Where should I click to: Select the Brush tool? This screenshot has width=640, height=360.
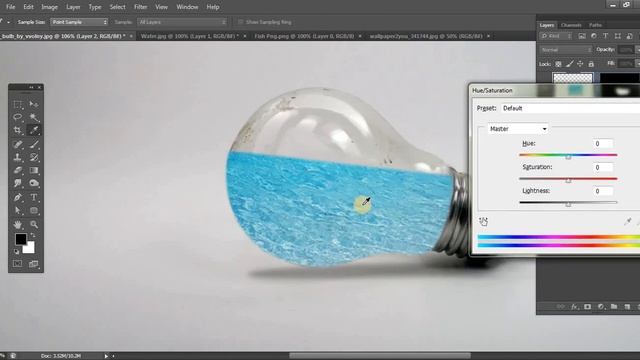pos(34,144)
